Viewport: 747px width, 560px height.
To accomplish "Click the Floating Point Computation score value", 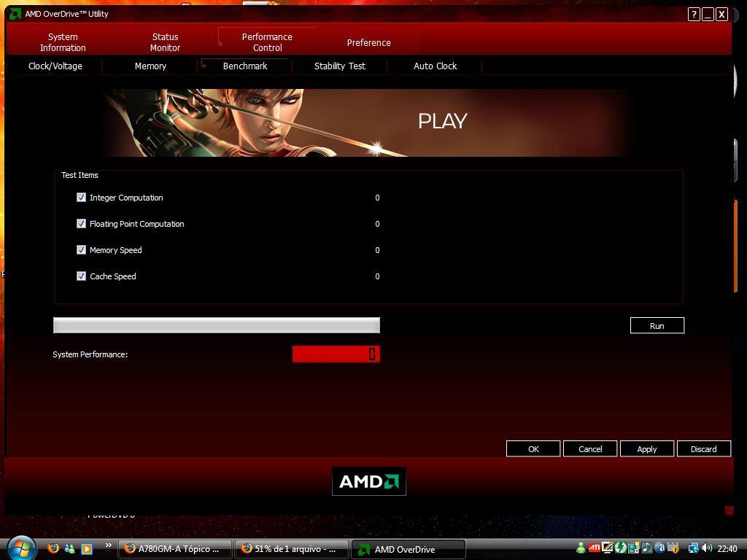I will pos(377,224).
